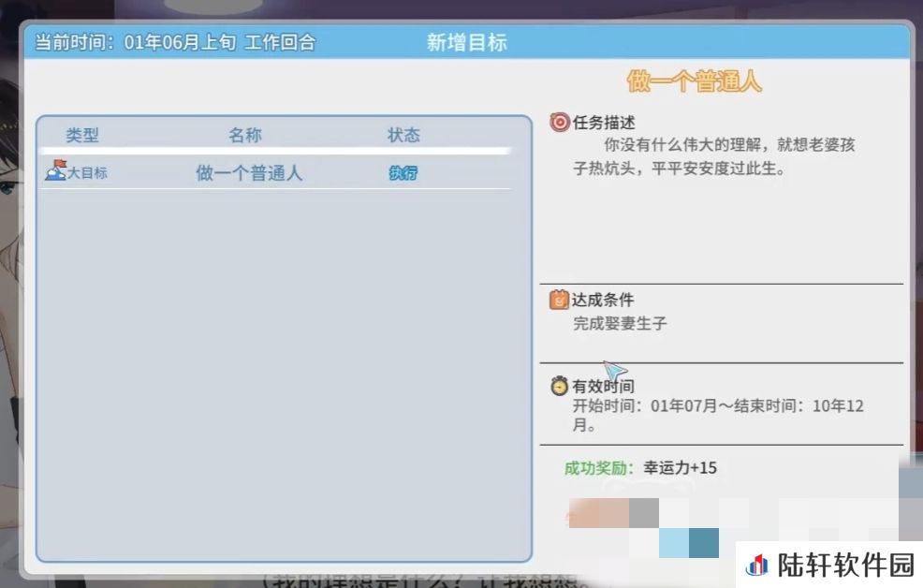Click the 新增目标 window title
The height and width of the screenshot is (588, 923).
(466, 42)
